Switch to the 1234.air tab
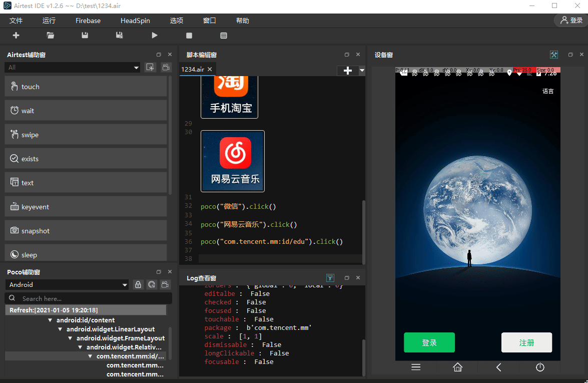This screenshot has height=383, width=588. coord(193,70)
